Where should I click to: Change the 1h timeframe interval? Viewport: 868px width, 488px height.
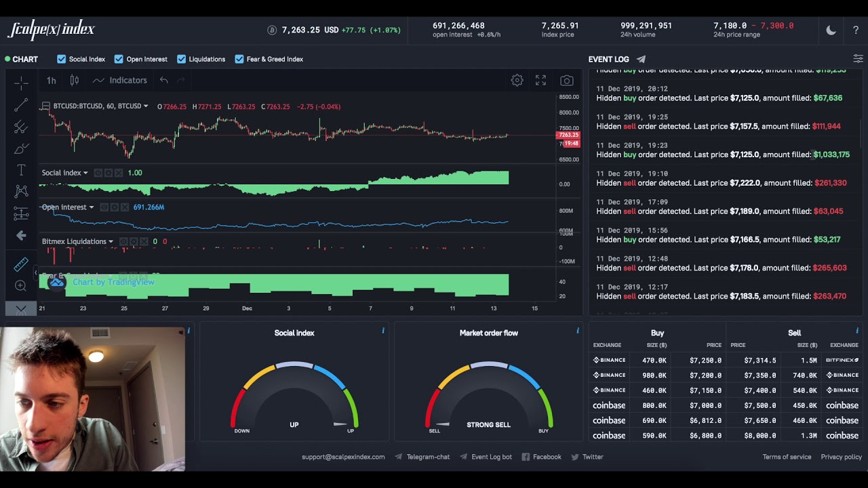click(x=52, y=80)
